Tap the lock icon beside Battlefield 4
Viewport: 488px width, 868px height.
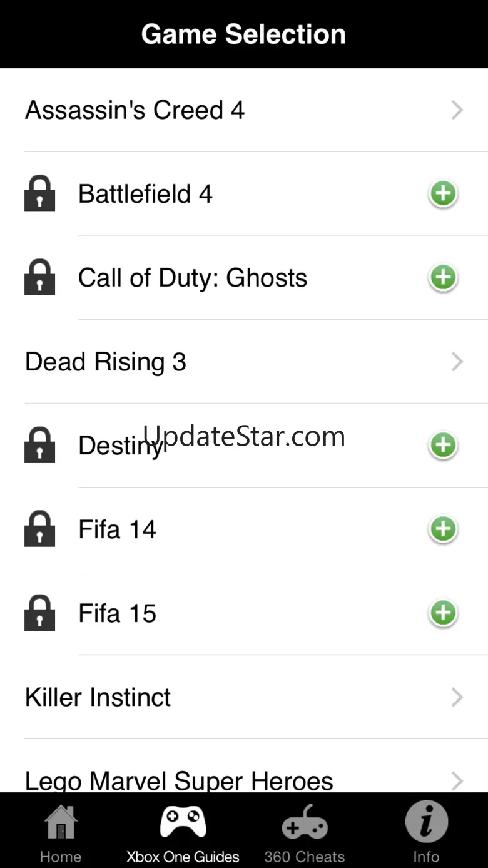point(40,193)
